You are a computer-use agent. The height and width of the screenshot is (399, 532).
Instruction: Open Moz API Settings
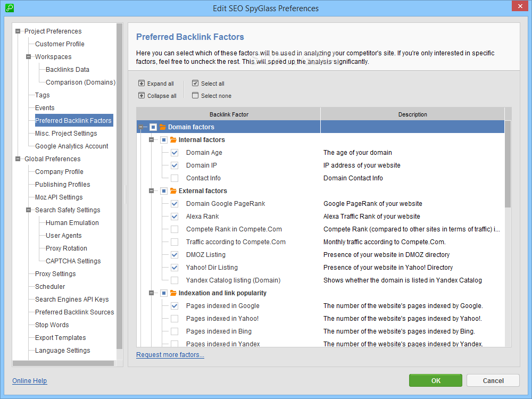point(59,197)
